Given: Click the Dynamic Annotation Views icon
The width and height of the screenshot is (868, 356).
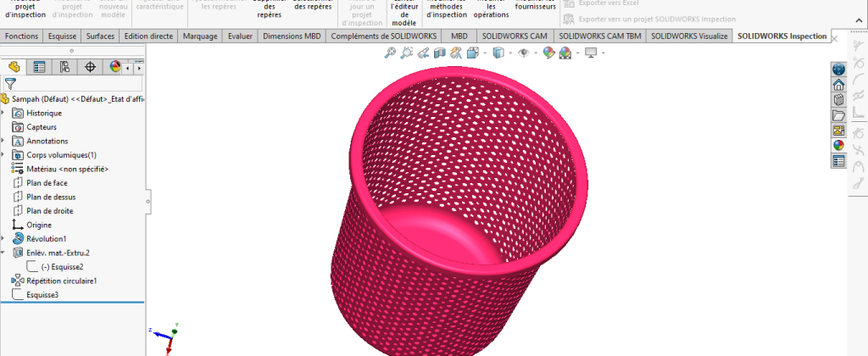Looking at the screenshot, I should tap(456, 53).
